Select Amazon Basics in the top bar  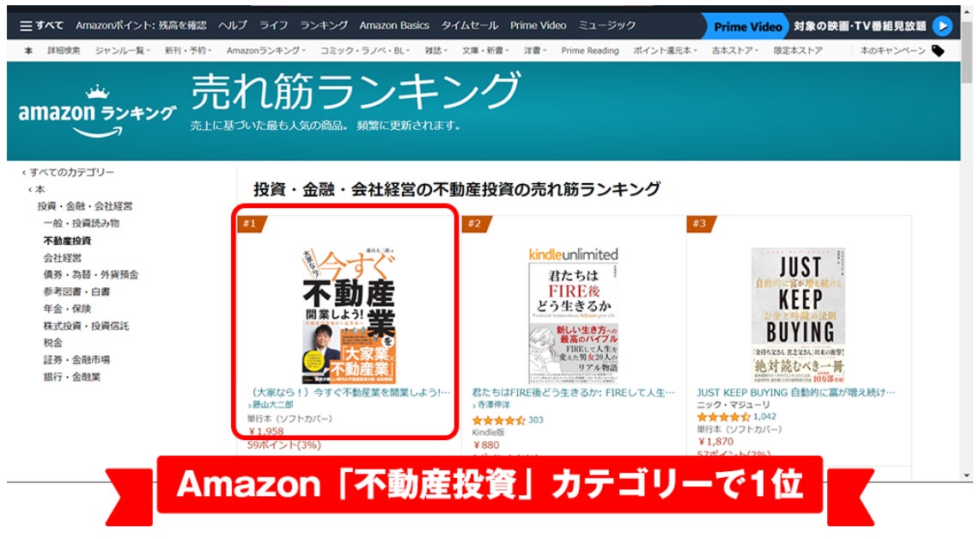point(393,26)
